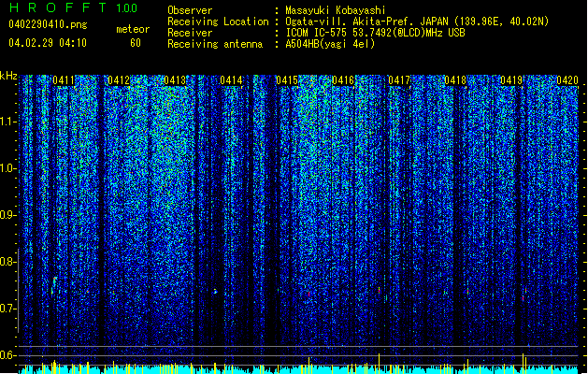Click time marker 0411

[x=64, y=80]
